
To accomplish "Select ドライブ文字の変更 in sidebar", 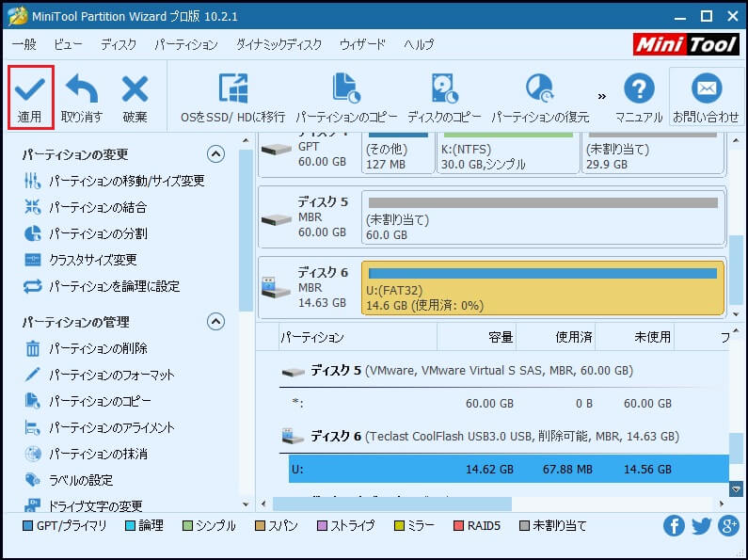I will [83, 505].
